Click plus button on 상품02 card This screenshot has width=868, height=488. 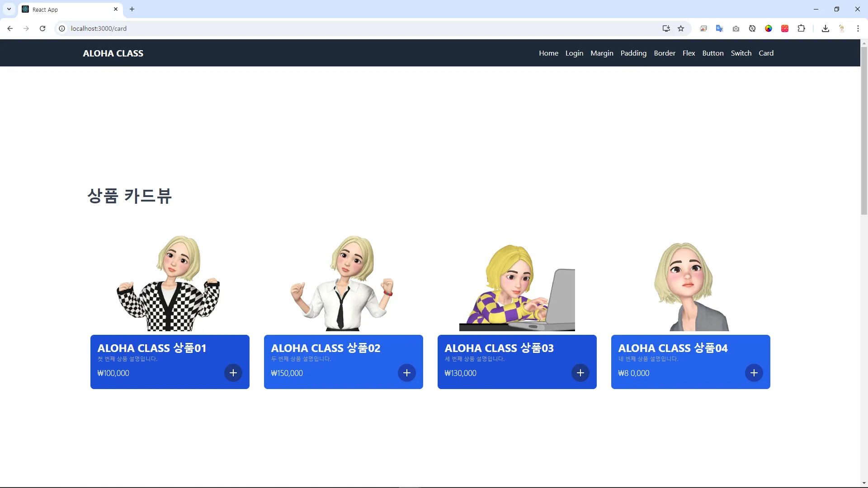pos(407,373)
